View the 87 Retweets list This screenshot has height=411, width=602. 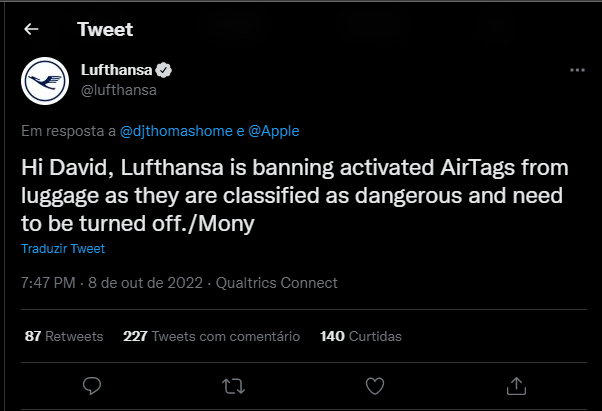coord(64,336)
